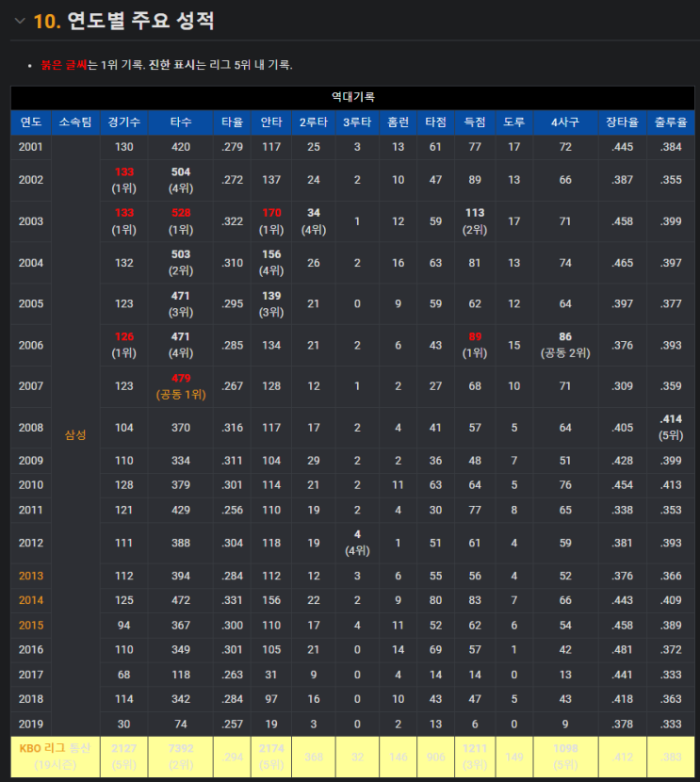Open the orange 2013 year link
Image resolution: width=700 pixels, height=782 pixels.
tap(31, 576)
